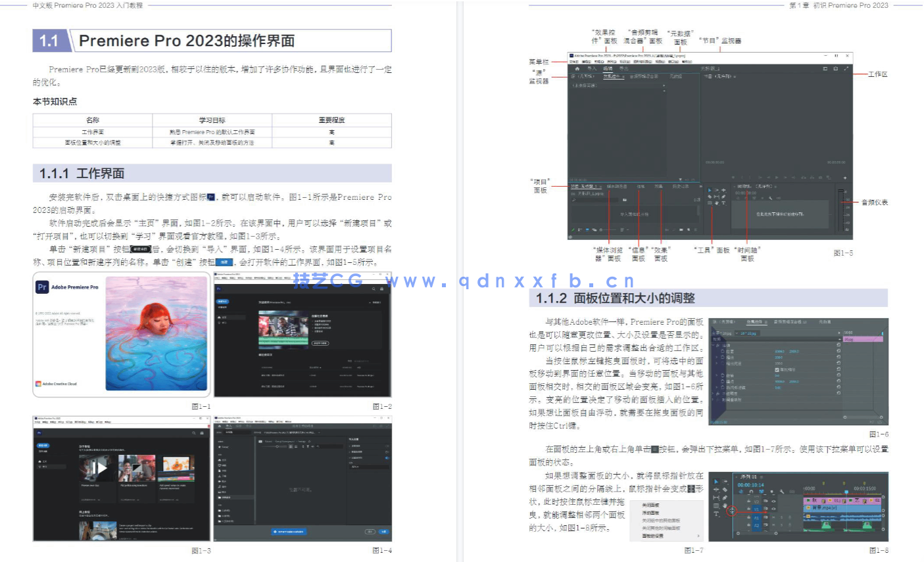Viewport: 924px width, 562px height.
Task: Click the Mute button on audio track A1
Action: (x=773, y=517)
